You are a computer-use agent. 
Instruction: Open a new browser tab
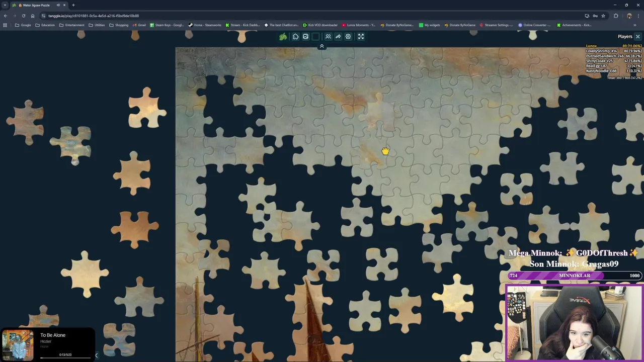73,5
